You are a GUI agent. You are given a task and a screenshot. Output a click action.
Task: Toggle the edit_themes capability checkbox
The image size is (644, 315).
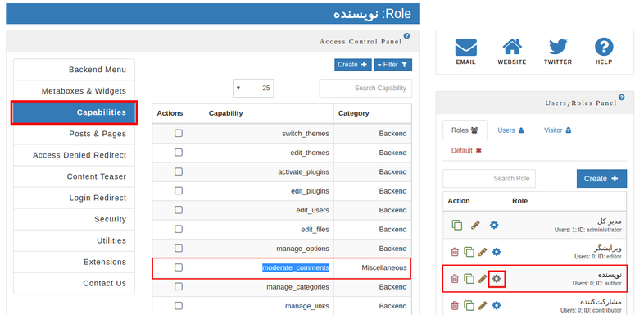point(179,152)
